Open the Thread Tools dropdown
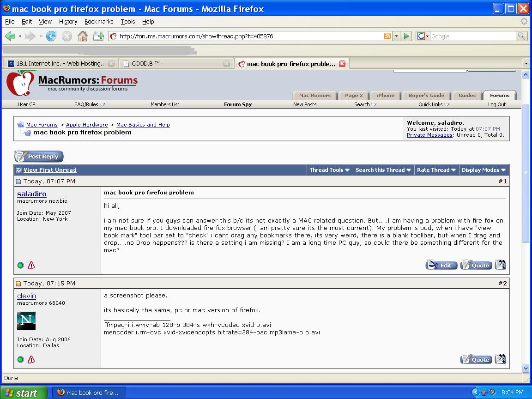The image size is (532, 399). tap(329, 170)
